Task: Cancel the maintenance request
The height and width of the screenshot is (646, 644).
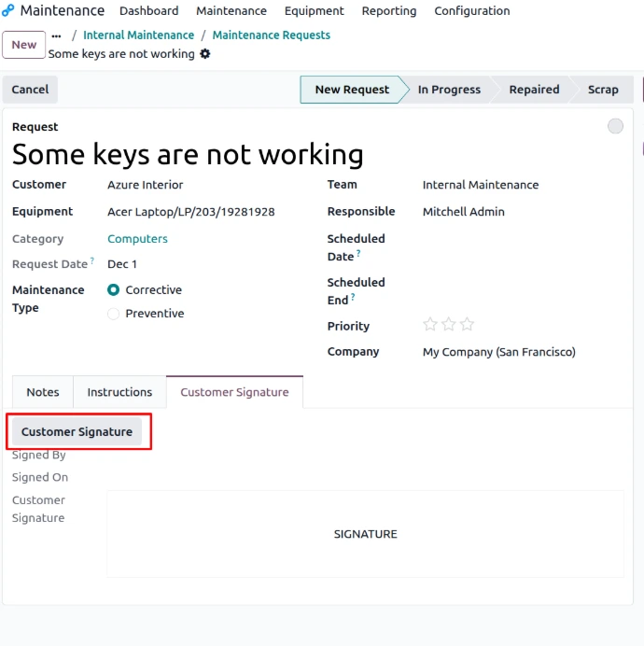Action: click(x=30, y=90)
